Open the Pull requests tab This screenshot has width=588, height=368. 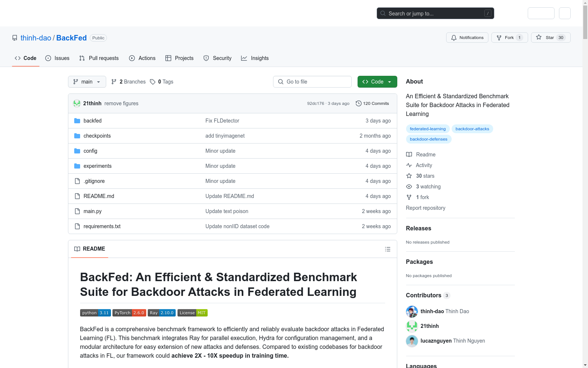click(99, 58)
